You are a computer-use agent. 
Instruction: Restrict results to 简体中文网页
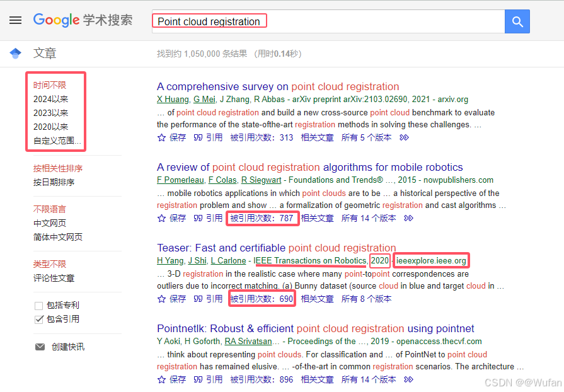tap(58, 237)
